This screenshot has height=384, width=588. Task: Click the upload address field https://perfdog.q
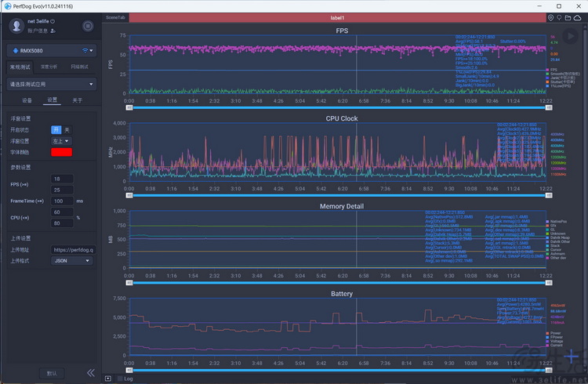[x=73, y=250]
